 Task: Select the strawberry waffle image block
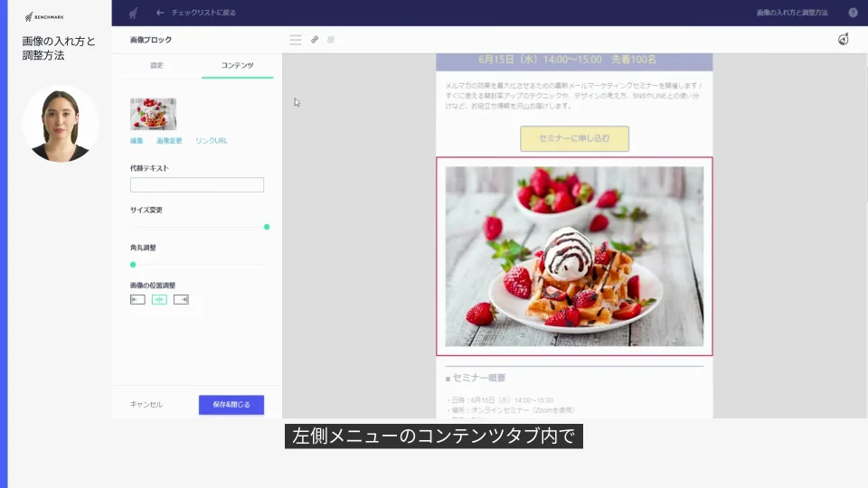pyautogui.click(x=574, y=256)
